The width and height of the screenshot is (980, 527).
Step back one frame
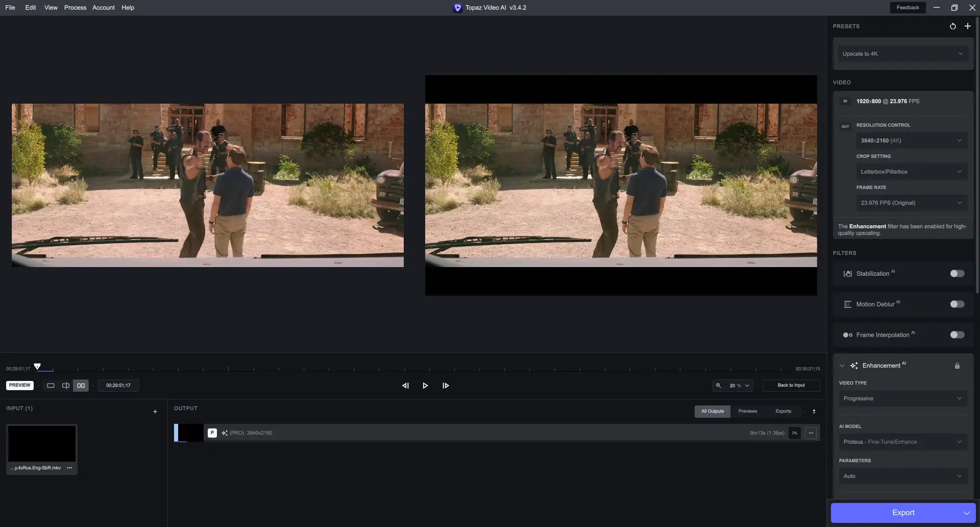click(x=405, y=386)
